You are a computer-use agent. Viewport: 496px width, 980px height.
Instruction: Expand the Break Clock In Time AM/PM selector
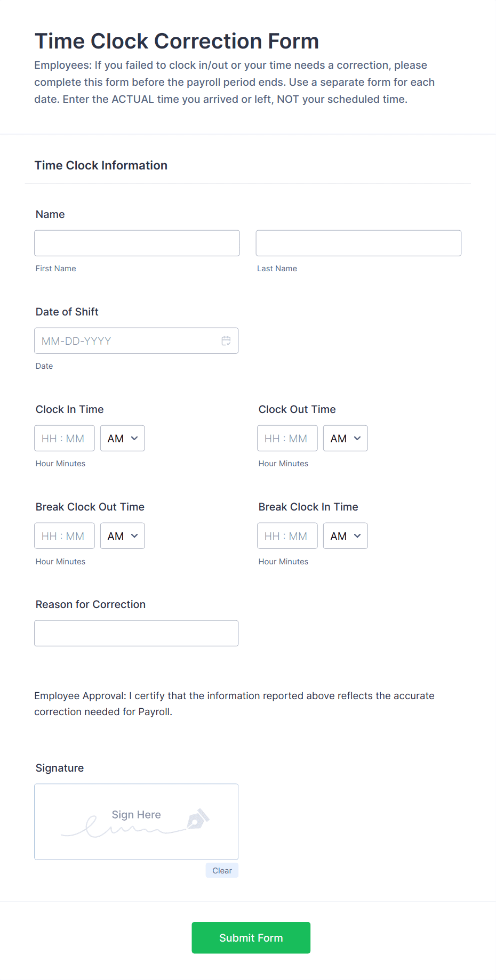(x=345, y=536)
